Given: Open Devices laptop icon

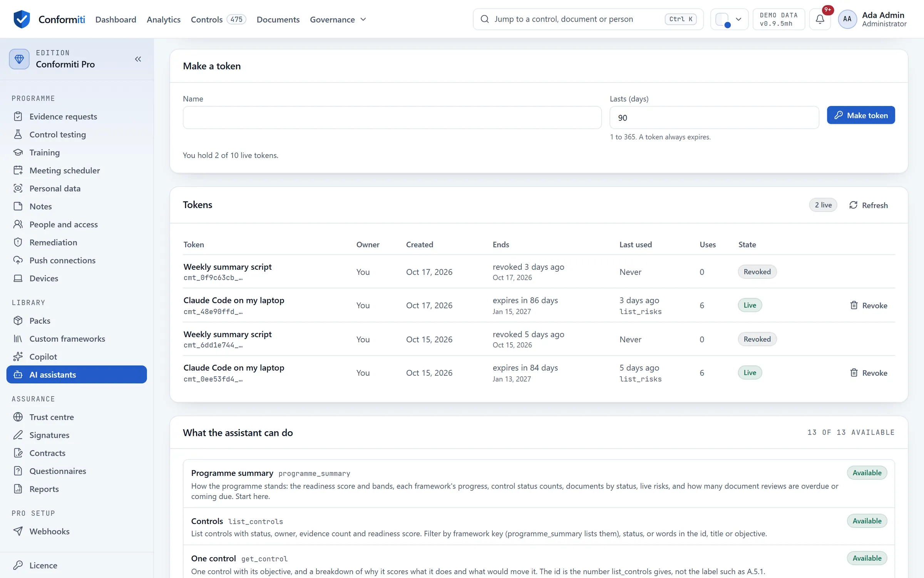Looking at the screenshot, I should (x=18, y=278).
